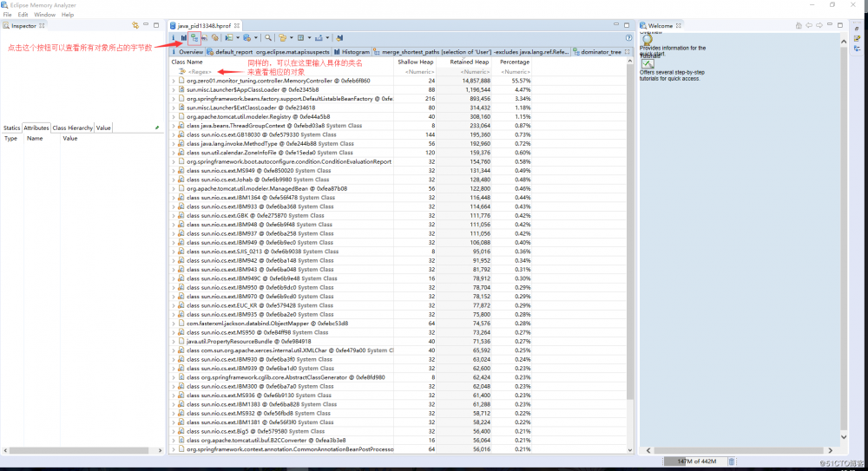Select the Class Hierarchy tab in Inspector
The image size is (868, 471).
[72, 128]
